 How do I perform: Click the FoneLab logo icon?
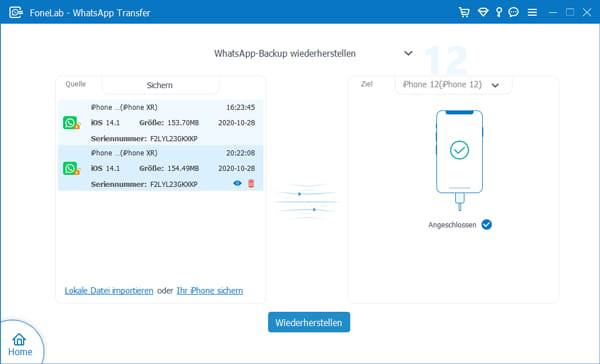click(16, 12)
